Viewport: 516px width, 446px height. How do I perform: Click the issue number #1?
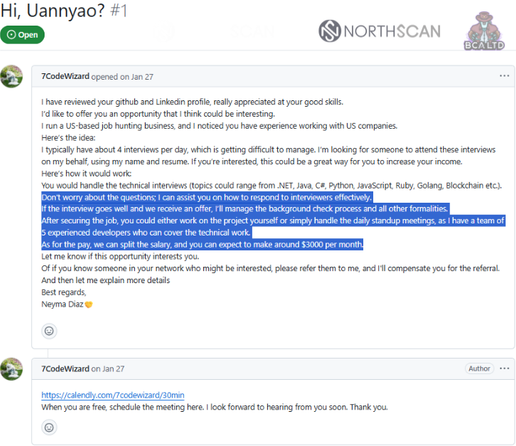(119, 11)
